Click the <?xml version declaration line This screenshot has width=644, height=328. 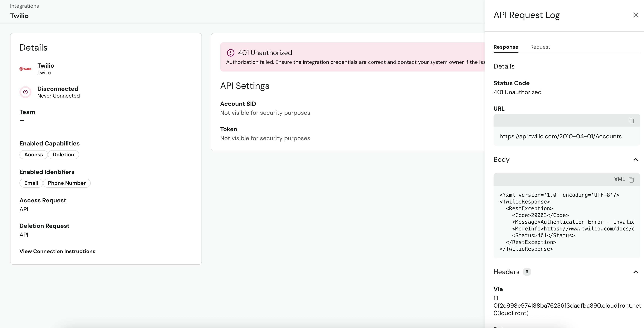pos(559,195)
